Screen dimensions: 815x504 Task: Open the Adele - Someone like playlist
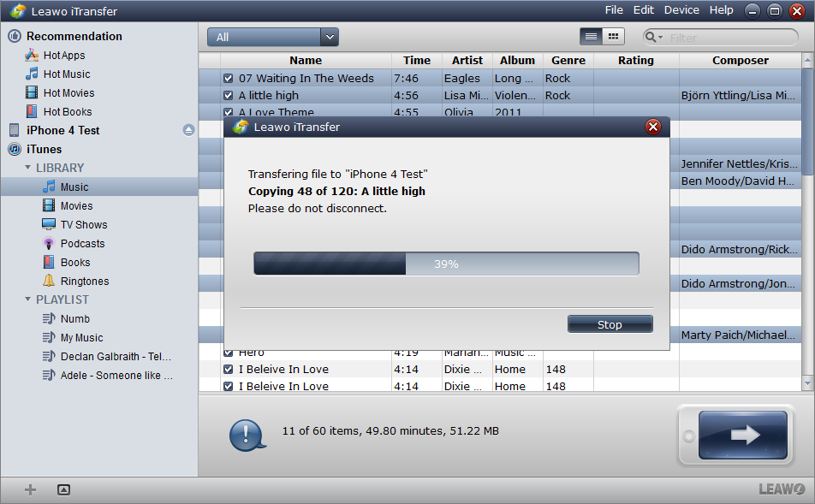click(116, 375)
